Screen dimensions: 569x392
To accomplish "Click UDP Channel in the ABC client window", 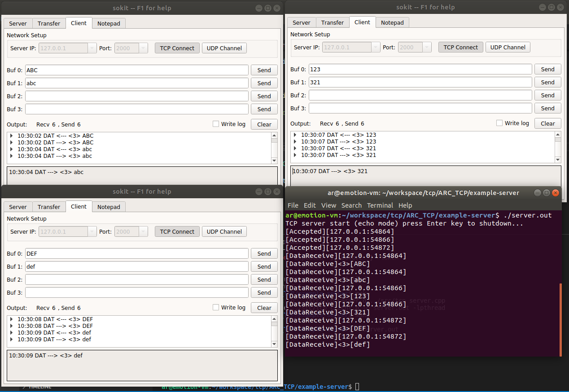I will [224, 48].
